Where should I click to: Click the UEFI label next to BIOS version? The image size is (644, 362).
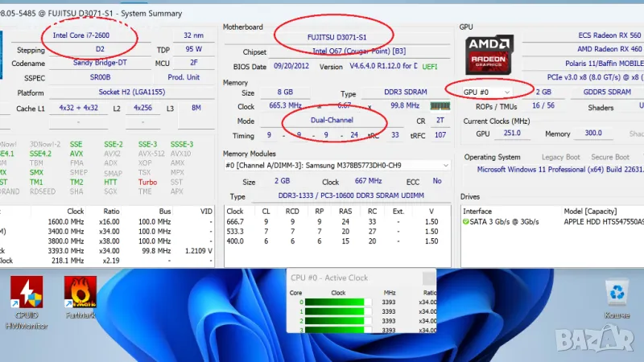click(x=431, y=66)
